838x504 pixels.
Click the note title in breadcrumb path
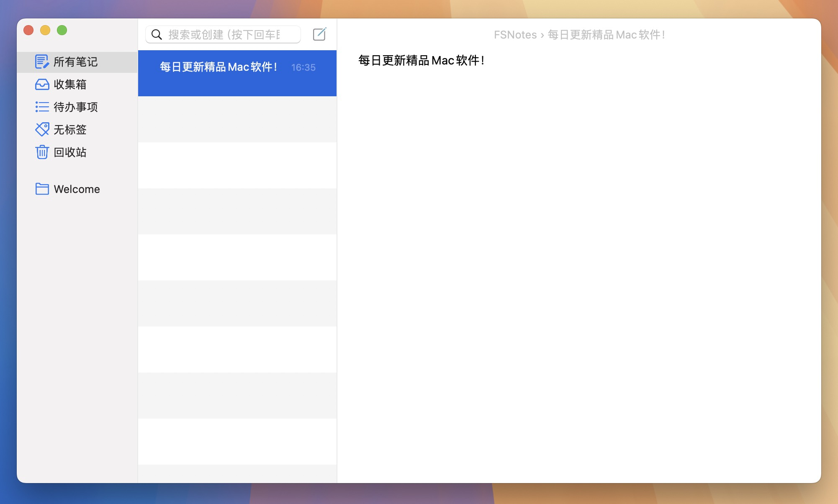[x=606, y=35]
